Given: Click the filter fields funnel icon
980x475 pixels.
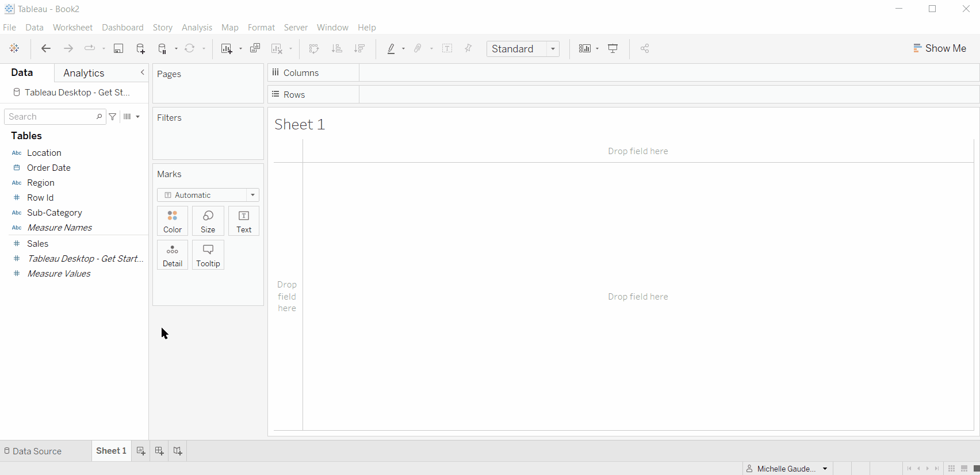Looking at the screenshot, I should pos(113,117).
